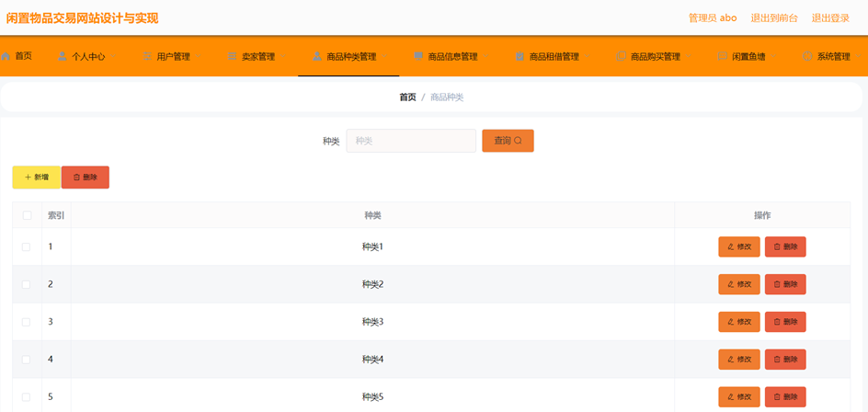Click the icon beside 商品信息管理

click(418, 56)
